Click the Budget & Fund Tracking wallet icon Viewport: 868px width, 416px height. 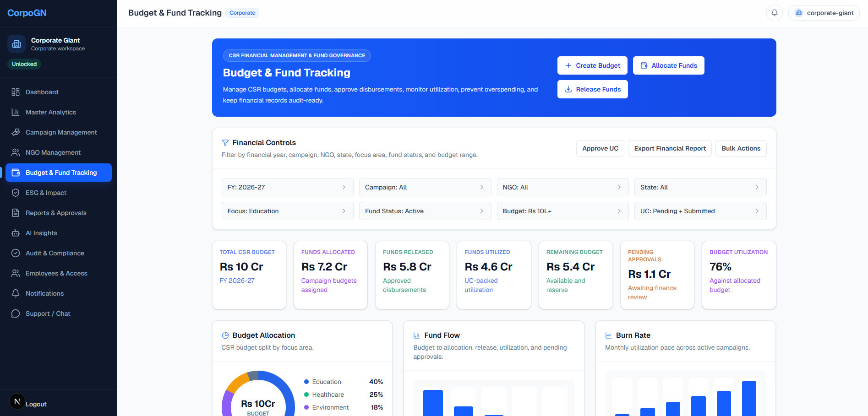[16, 173]
